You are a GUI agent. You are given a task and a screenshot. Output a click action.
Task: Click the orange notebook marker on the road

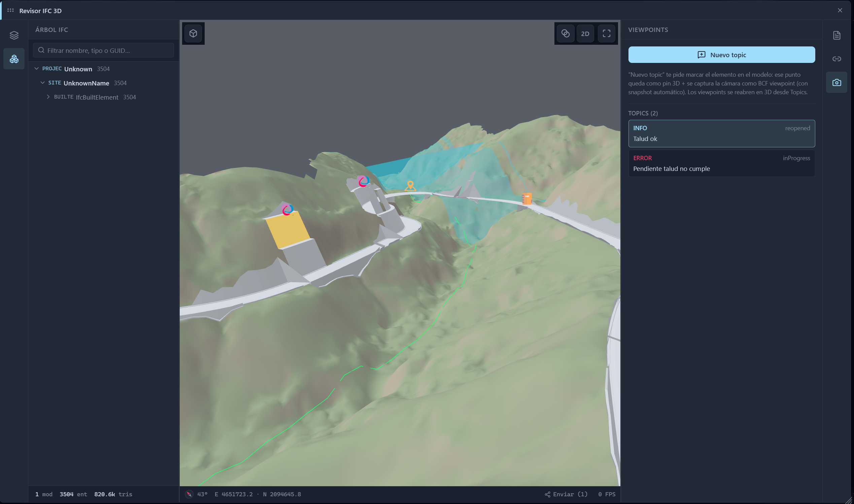526,199
